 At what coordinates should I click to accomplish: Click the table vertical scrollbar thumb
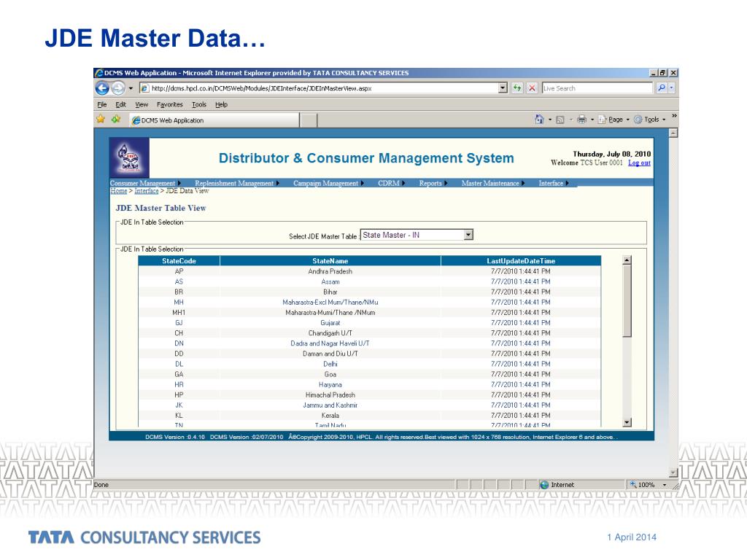click(x=627, y=301)
